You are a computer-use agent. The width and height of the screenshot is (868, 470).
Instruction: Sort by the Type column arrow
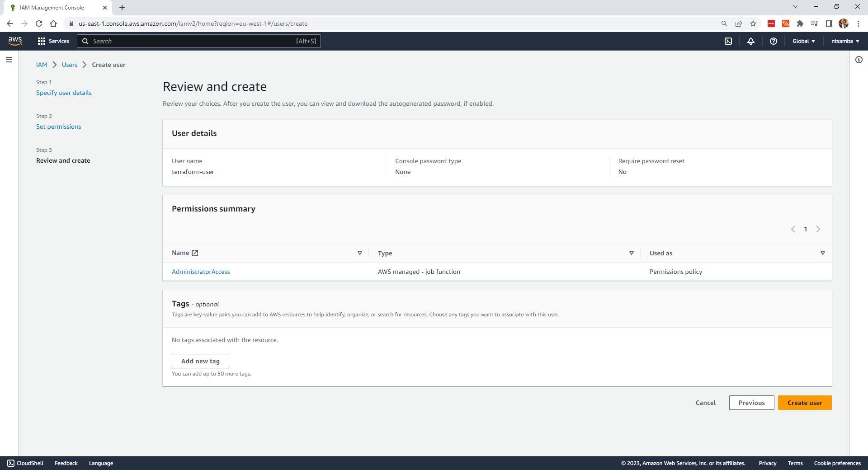tap(632, 253)
